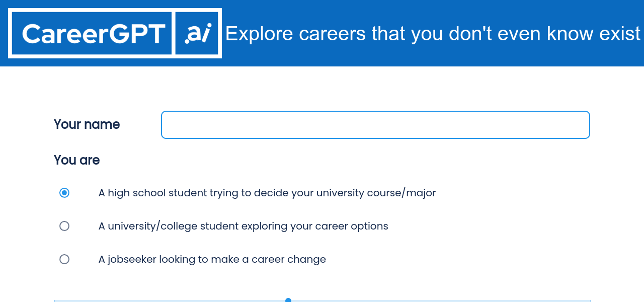
Task: Select the university/college student radio button
Action: (64, 226)
